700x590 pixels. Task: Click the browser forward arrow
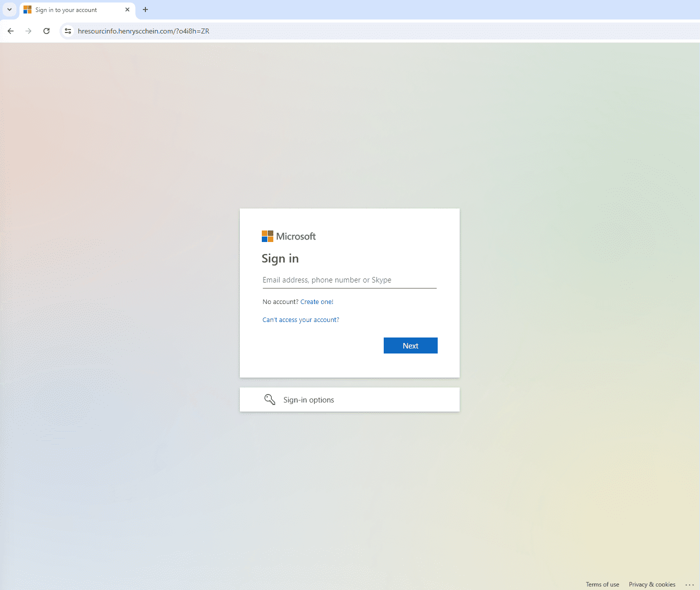click(x=28, y=31)
